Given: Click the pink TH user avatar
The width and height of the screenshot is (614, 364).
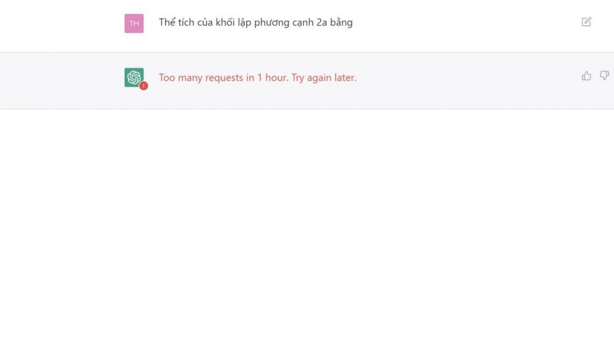Looking at the screenshot, I should (x=134, y=24).
